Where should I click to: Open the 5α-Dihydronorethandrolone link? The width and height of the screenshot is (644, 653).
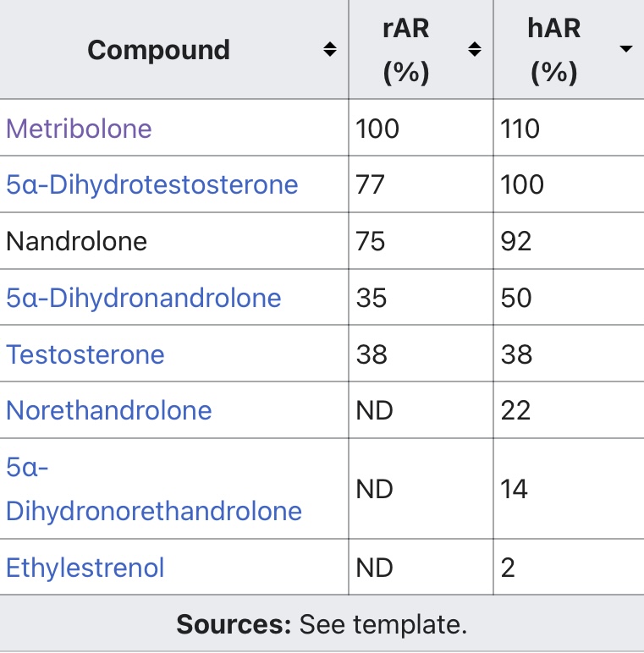[154, 489]
